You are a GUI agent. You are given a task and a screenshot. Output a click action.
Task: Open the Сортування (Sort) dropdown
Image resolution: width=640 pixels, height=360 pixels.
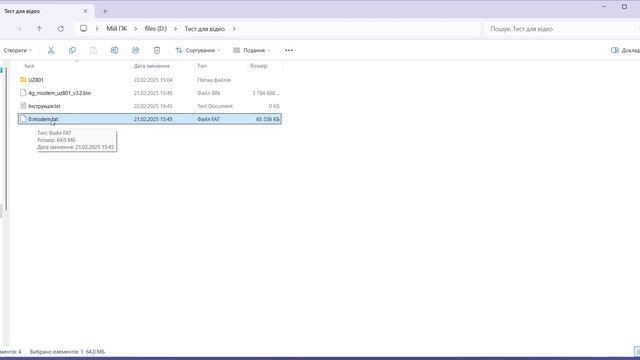coord(198,50)
